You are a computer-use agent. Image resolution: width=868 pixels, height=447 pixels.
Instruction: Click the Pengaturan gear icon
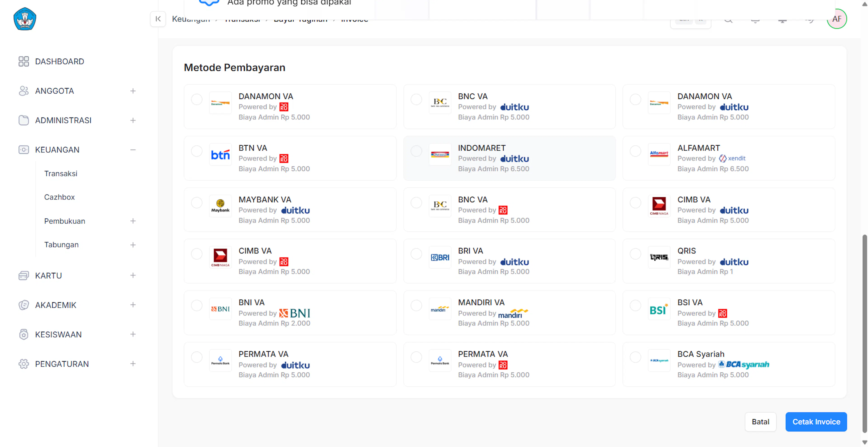click(24, 364)
